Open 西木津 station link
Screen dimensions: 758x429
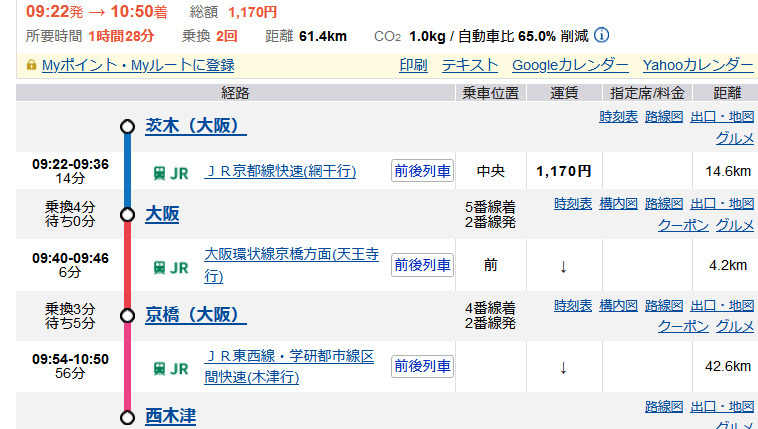[x=171, y=416]
